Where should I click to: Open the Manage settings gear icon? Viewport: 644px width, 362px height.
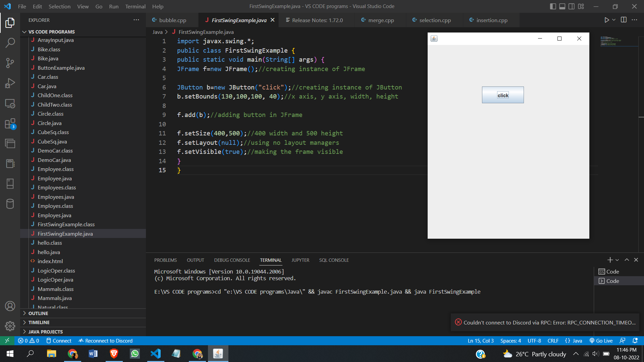(10, 326)
